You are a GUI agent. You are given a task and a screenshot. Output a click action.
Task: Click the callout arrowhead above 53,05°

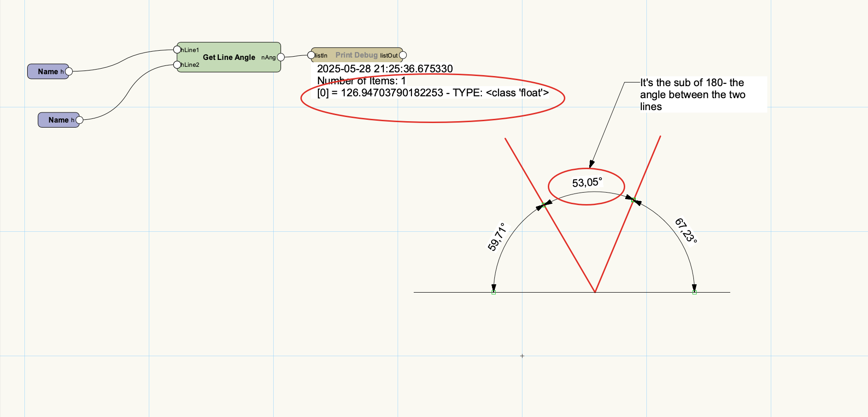pos(592,164)
